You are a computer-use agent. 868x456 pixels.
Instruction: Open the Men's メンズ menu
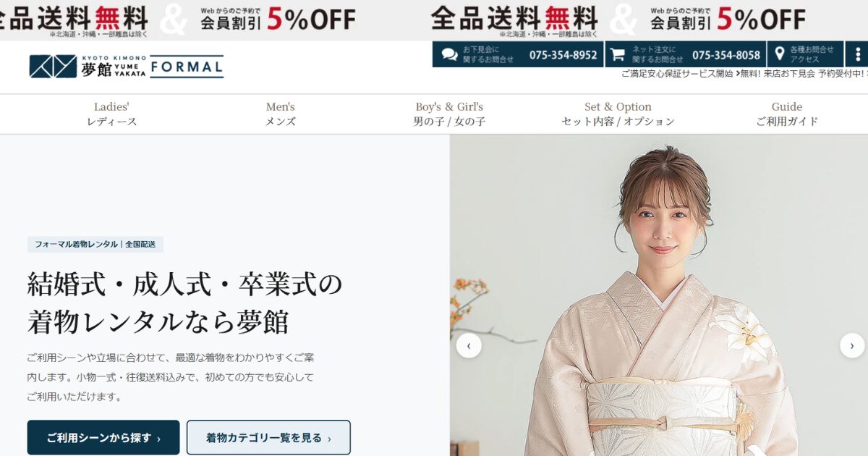pos(281,114)
